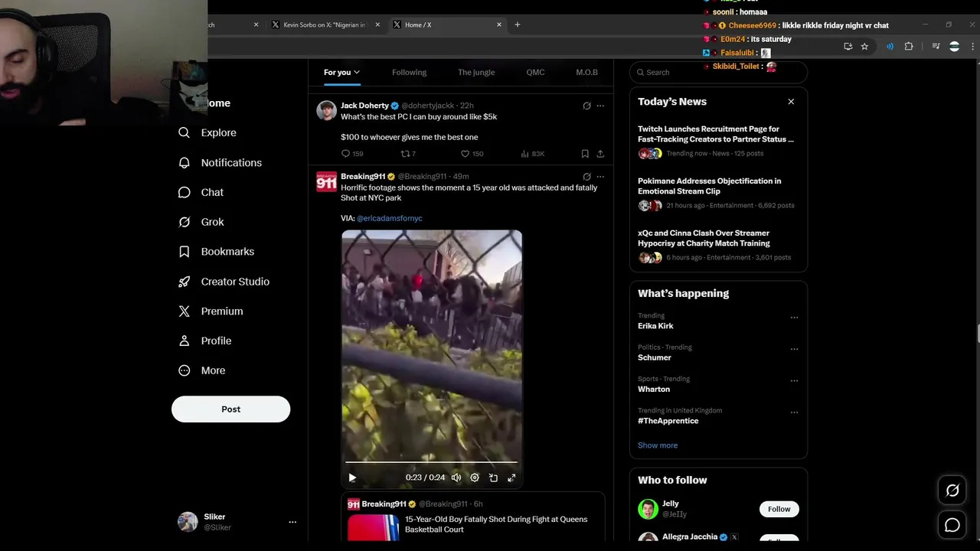Open more options for Wharton trend

(x=794, y=380)
